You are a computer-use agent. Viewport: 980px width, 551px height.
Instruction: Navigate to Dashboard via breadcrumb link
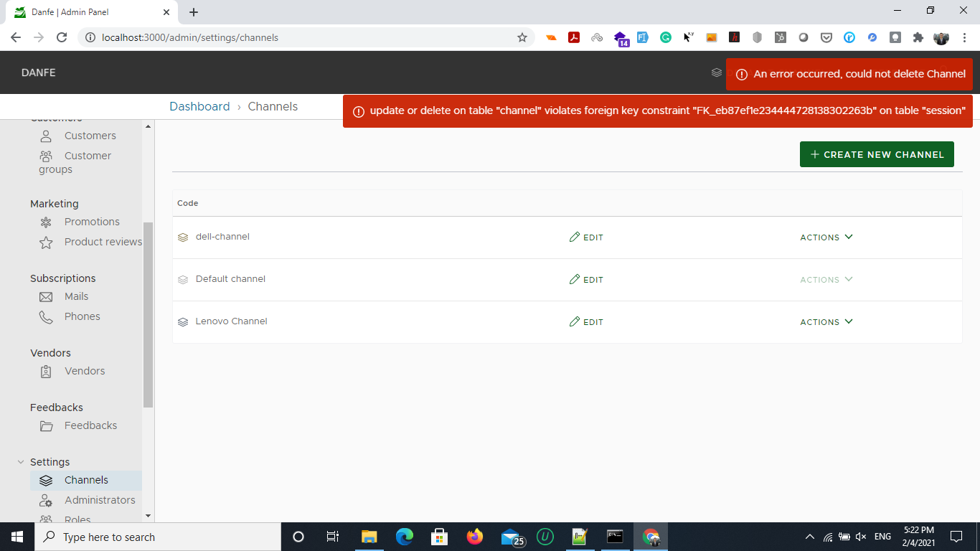point(199,106)
